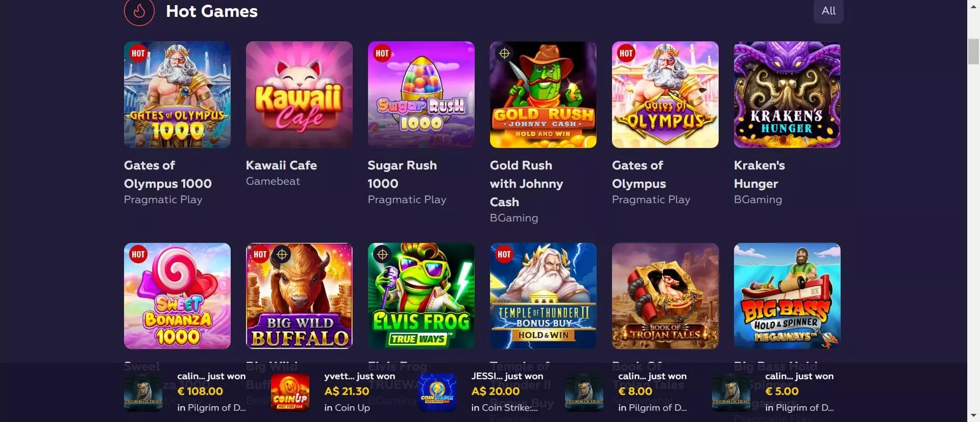This screenshot has height=422, width=980.
Task: Open Coin Up winner ticker thumbnail
Action: pyautogui.click(x=290, y=392)
